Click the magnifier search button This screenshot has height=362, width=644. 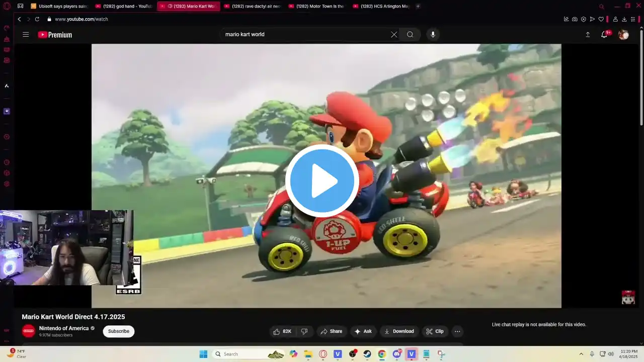(x=410, y=35)
